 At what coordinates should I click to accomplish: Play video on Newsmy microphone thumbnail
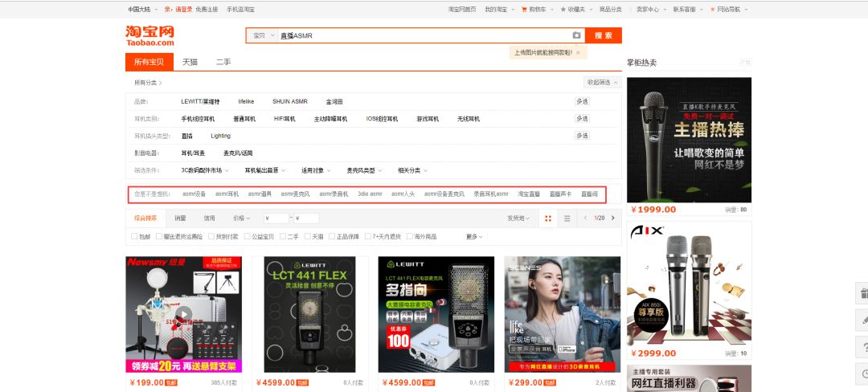184,315
